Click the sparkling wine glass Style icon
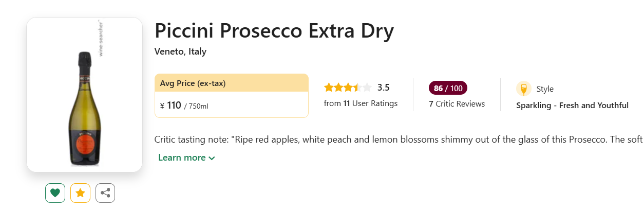This screenshot has width=644, height=209. click(523, 89)
